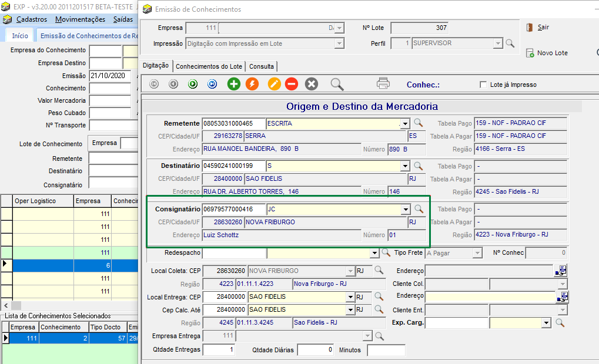Image resolution: width=599 pixels, height=364 pixels.
Task: Click the printer icon in toolbar
Action: 383,83
